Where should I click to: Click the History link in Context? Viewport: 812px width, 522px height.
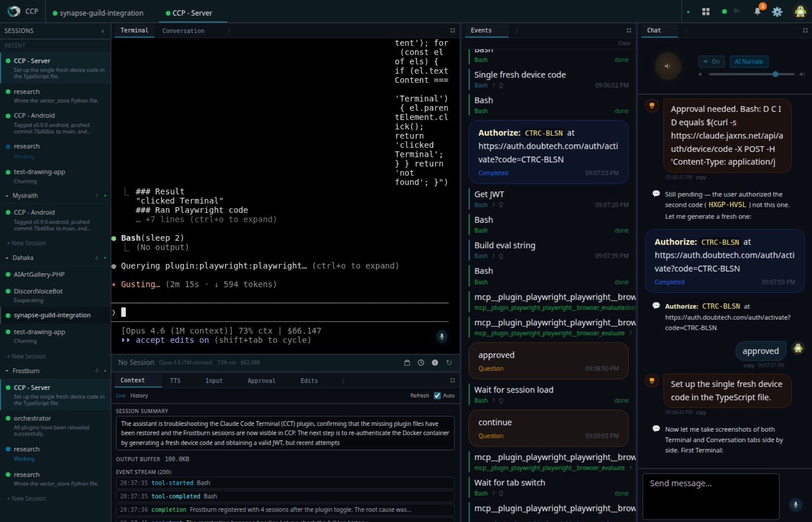[x=139, y=396]
